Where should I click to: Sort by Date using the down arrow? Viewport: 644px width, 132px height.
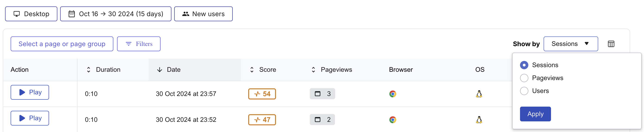[x=160, y=70]
